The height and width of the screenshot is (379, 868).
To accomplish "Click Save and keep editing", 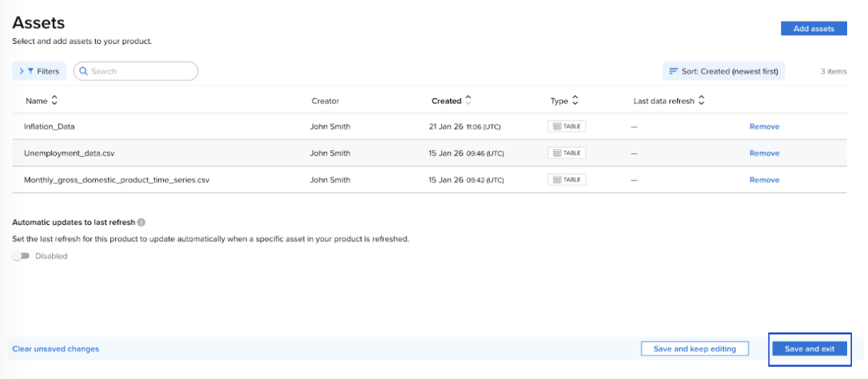I will 694,348.
